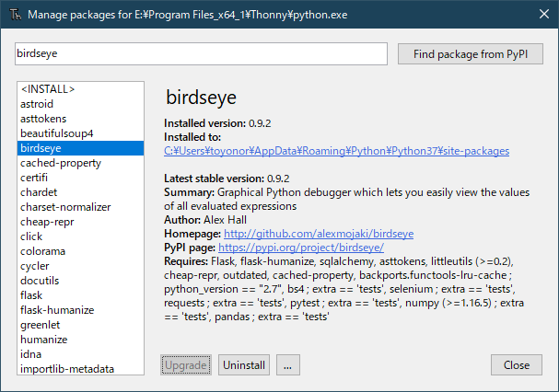Click the Thonny icon in title bar
The width and height of the screenshot is (559, 392).
click(x=13, y=15)
